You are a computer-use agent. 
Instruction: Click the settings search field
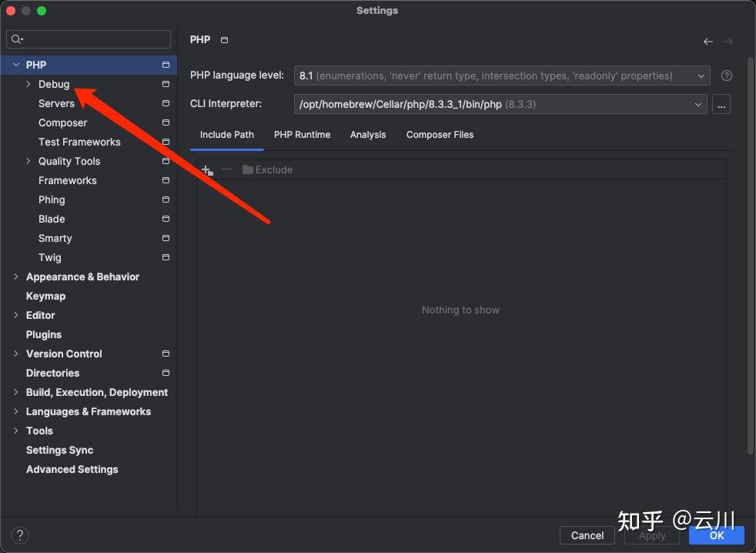click(89, 39)
